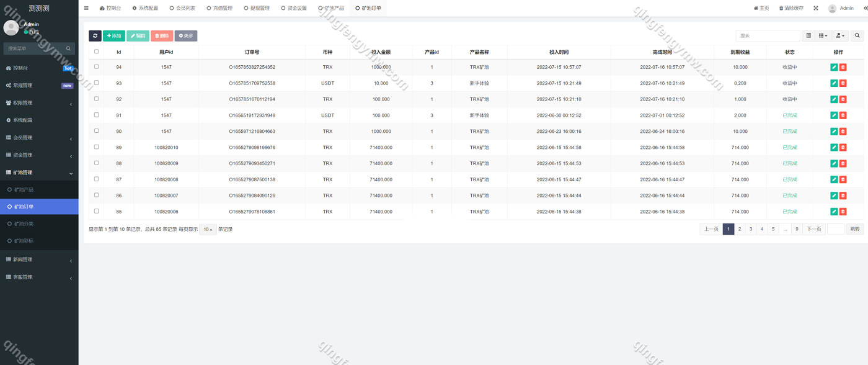Click the Admin avatar in the top bar
The height and width of the screenshot is (365, 868).
pyautogui.click(x=832, y=9)
